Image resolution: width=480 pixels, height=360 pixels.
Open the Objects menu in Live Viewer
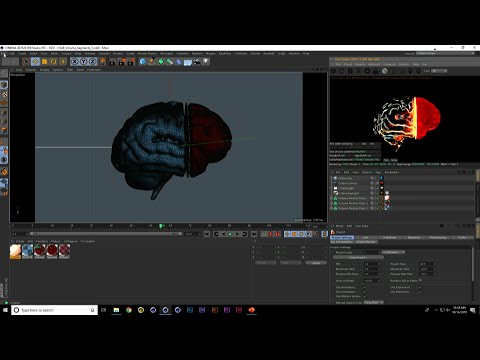tap(360, 64)
